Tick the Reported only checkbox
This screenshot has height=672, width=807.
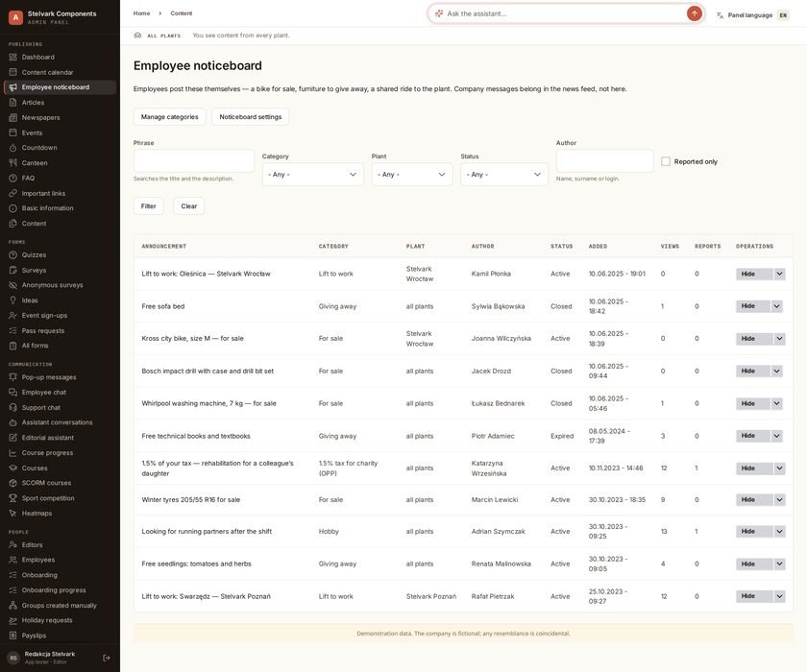[666, 161]
